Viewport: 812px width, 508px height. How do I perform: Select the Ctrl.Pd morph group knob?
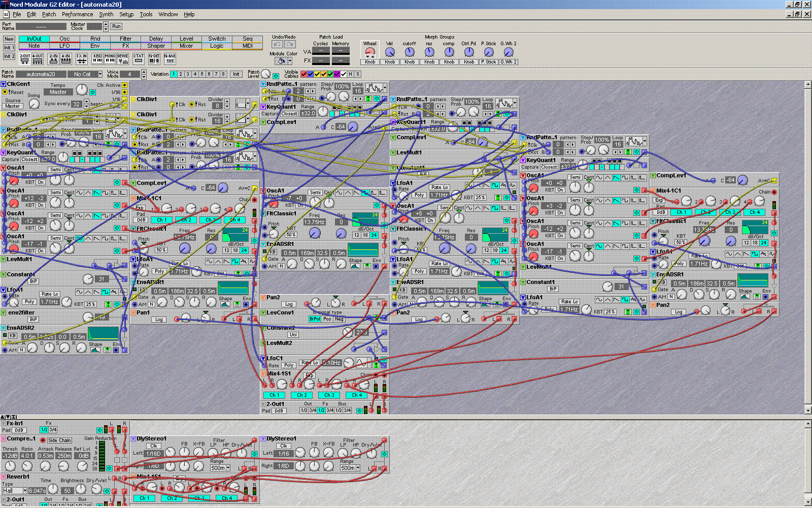point(469,52)
